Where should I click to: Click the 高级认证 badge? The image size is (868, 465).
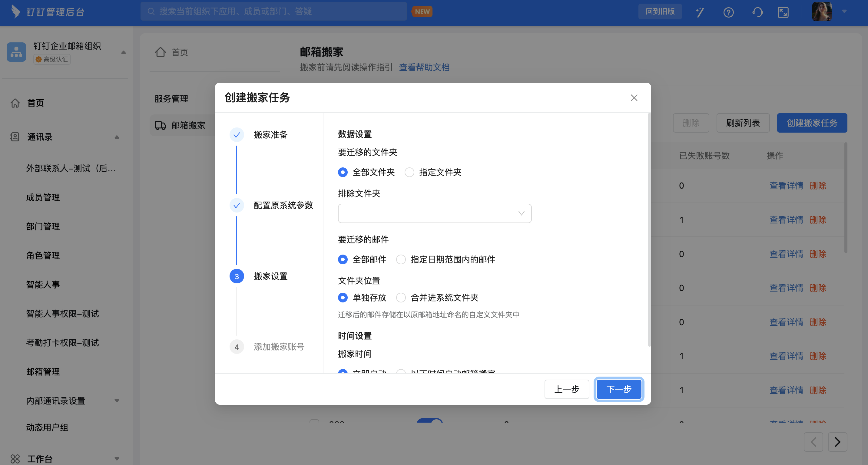(52, 59)
